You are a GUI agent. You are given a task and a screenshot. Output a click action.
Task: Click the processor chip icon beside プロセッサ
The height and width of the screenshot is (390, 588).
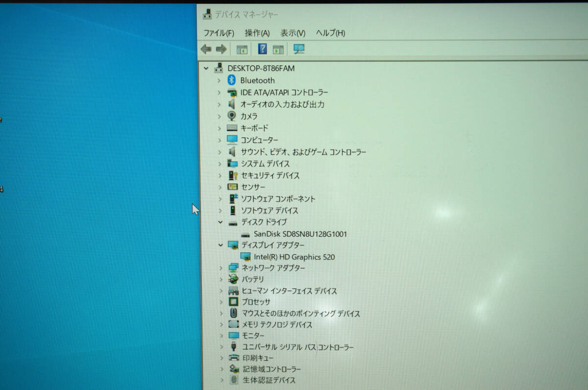[234, 302]
